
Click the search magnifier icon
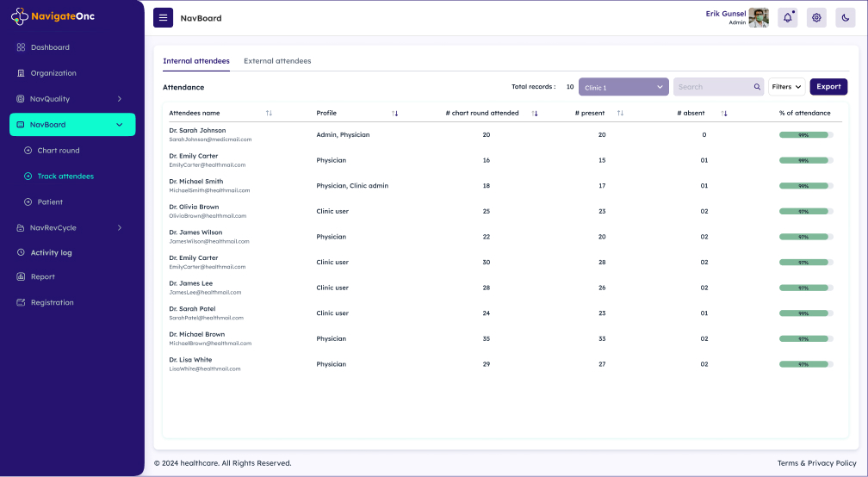(x=757, y=87)
